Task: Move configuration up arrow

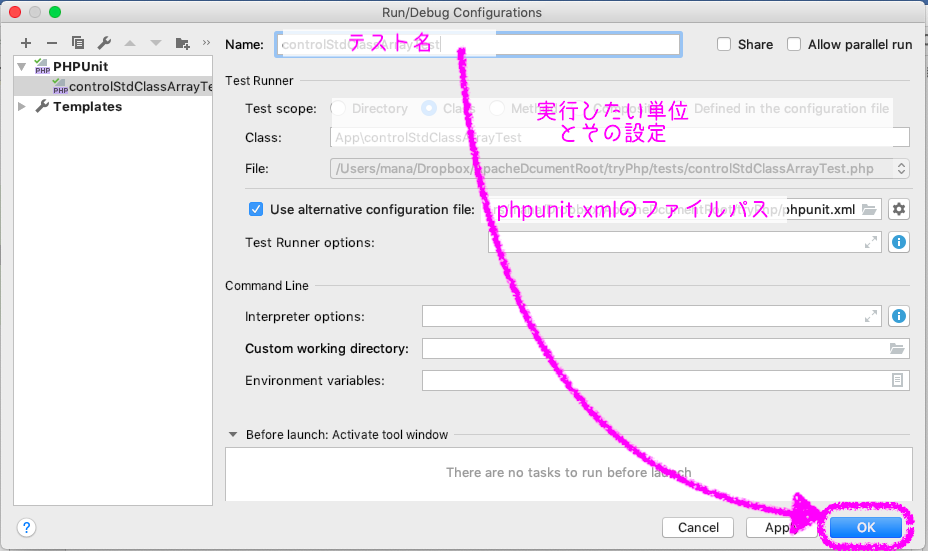Action: pyautogui.click(x=130, y=43)
